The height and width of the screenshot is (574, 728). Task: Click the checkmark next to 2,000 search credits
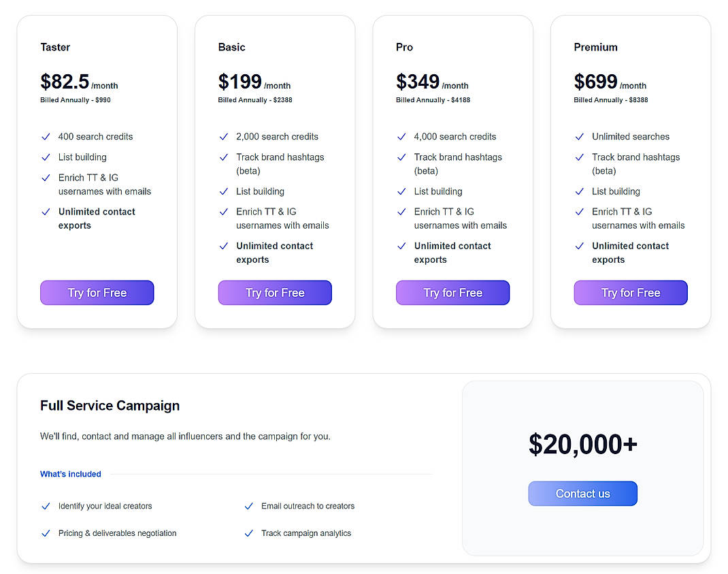[x=223, y=137]
